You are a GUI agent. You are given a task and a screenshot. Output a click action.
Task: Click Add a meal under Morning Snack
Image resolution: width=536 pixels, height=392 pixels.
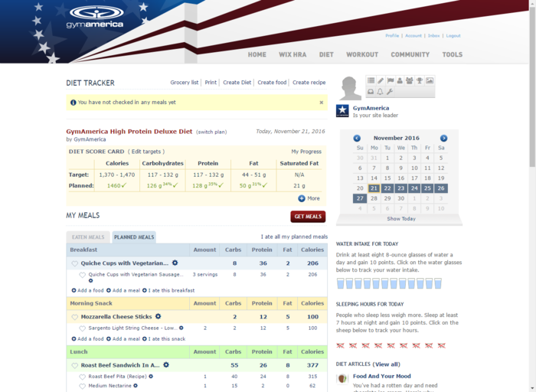[123, 339]
